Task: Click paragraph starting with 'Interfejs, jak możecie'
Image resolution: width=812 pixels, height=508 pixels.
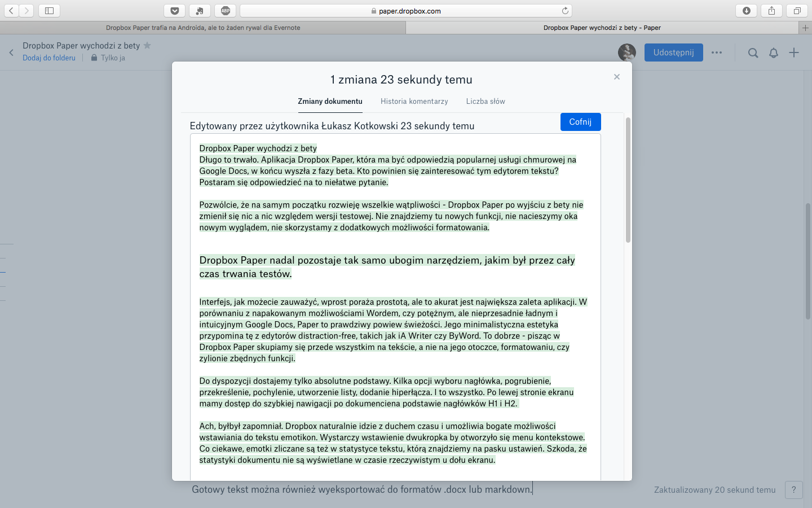Action: click(394, 330)
